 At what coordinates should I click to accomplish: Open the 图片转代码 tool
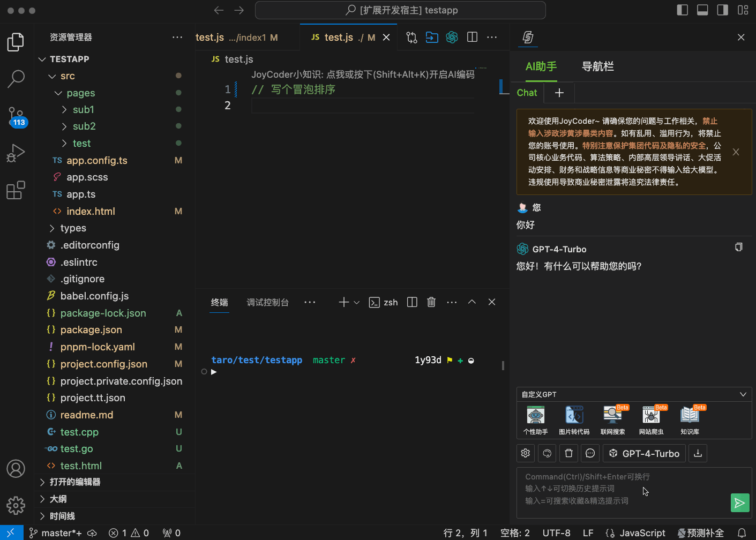click(x=574, y=420)
